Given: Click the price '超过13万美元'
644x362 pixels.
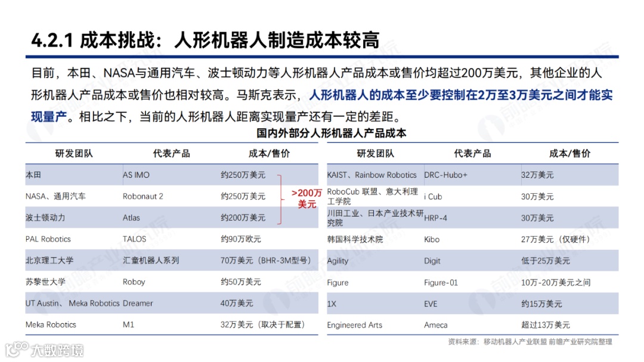Looking at the screenshot, I should [546, 325].
